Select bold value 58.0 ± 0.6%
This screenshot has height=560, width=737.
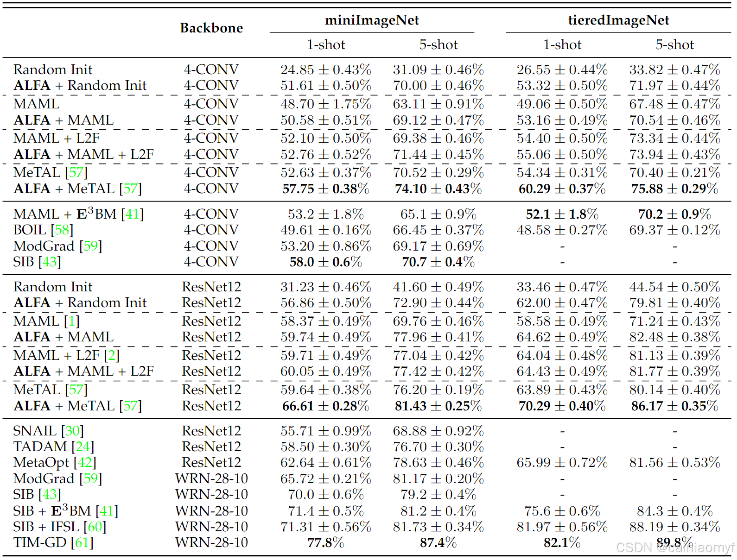[x=326, y=262]
